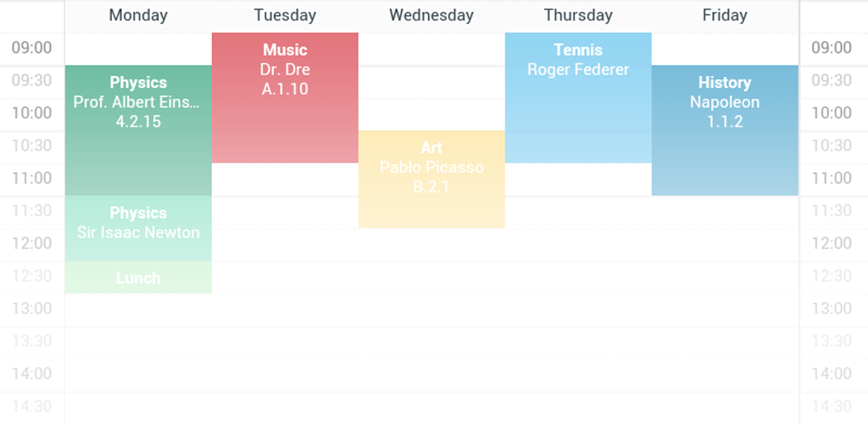Choose the Thursday day header
The height and width of the screenshot is (424, 868).
tap(578, 15)
